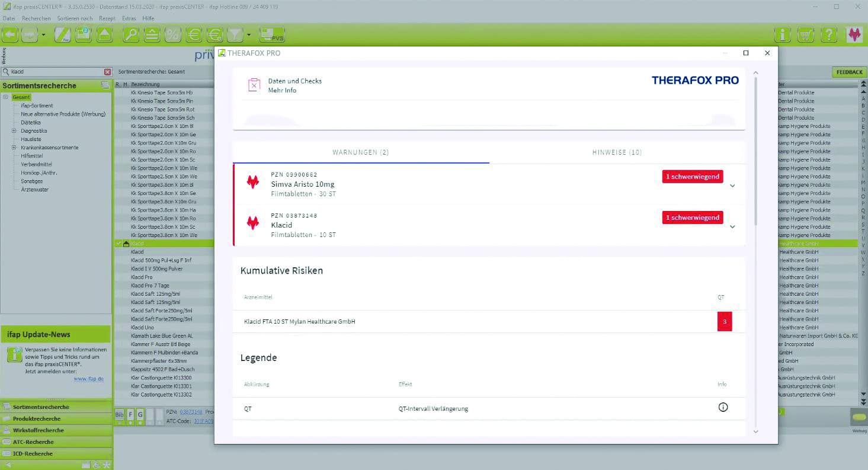
Task: Click the PVS transfer toolbar icon
Action: click(x=272, y=35)
